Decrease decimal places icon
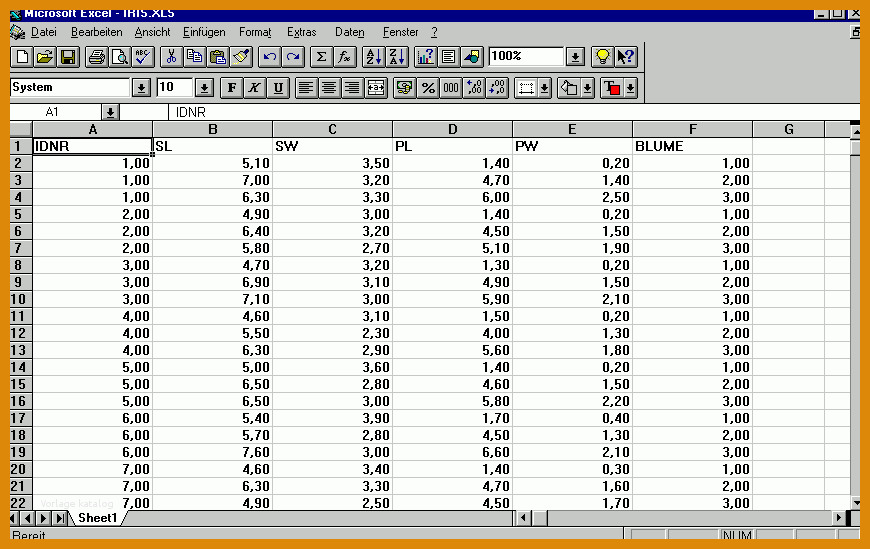This screenshot has width=870, height=549. pyautogui.click(x=497, y=88)
